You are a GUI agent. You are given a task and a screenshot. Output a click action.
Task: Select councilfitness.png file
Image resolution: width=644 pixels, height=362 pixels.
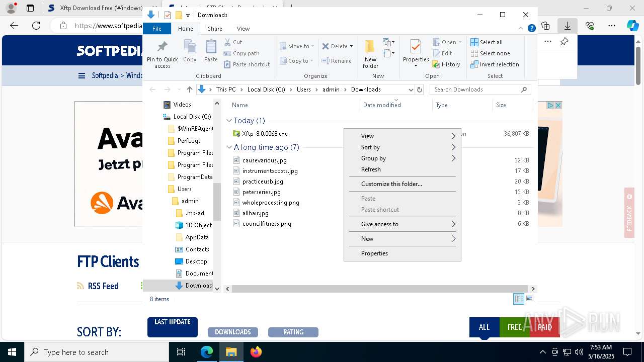pos(267,224)
